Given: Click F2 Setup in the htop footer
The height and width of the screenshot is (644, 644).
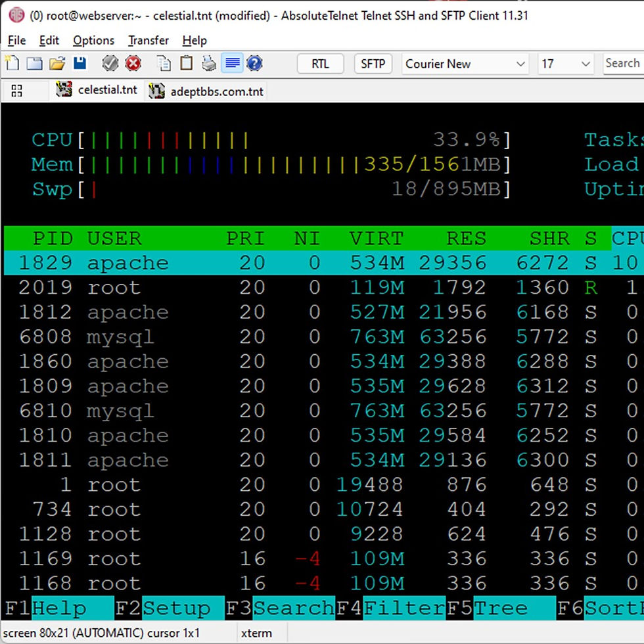Looking at the screenshot, I should [x=170, y=608].
